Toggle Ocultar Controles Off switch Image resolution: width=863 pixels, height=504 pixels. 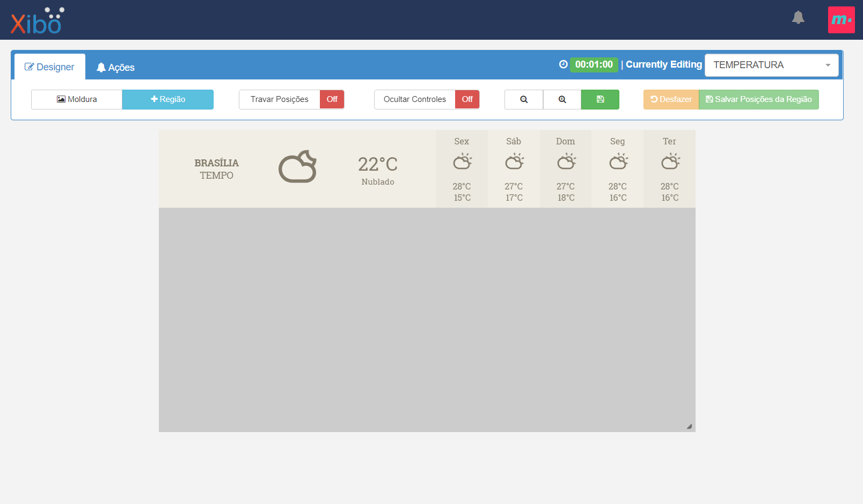467,99
